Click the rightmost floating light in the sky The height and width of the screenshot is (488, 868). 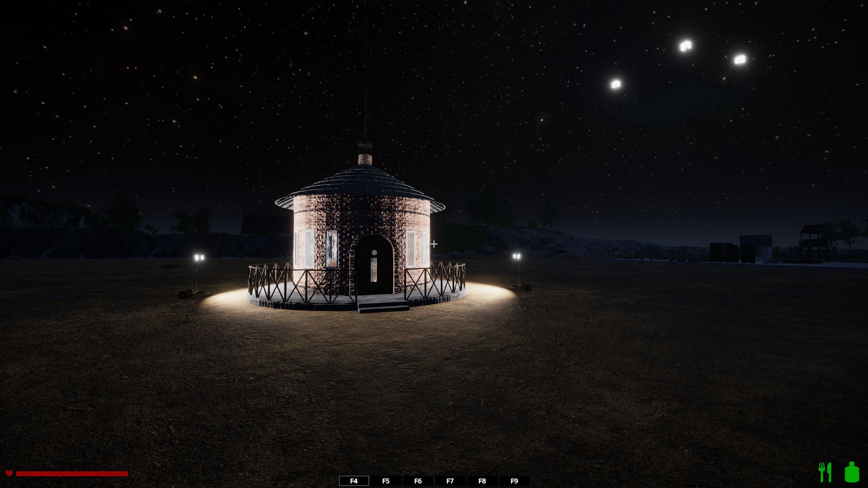click(x=740, y=59)
